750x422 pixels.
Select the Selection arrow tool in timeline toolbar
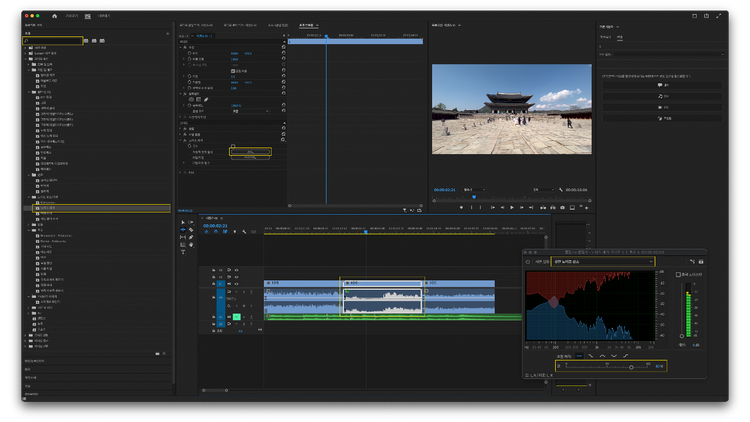183,223
